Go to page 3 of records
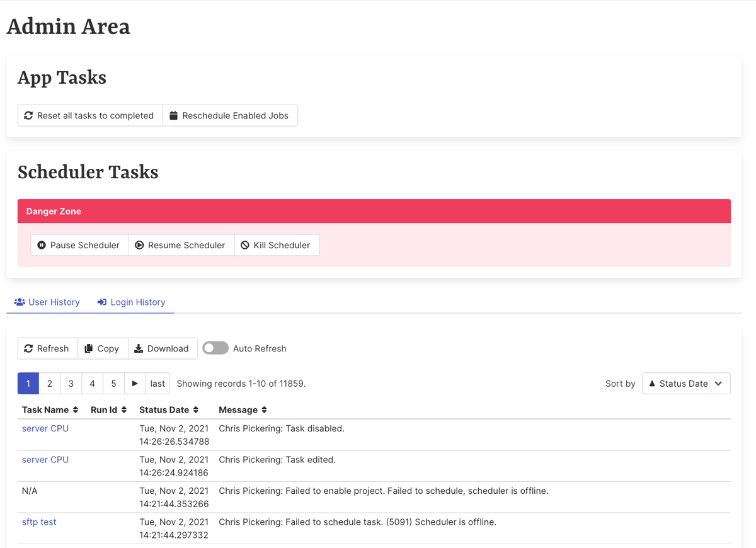 pos(71,384)
